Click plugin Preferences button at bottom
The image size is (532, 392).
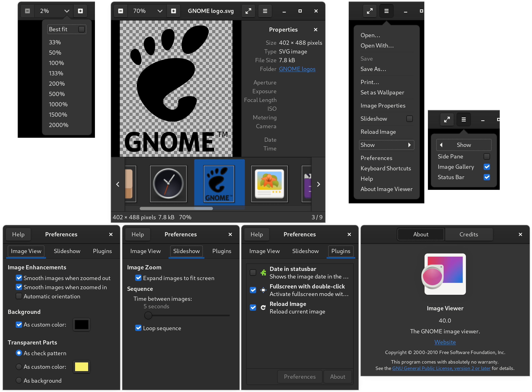coord(300,376)
